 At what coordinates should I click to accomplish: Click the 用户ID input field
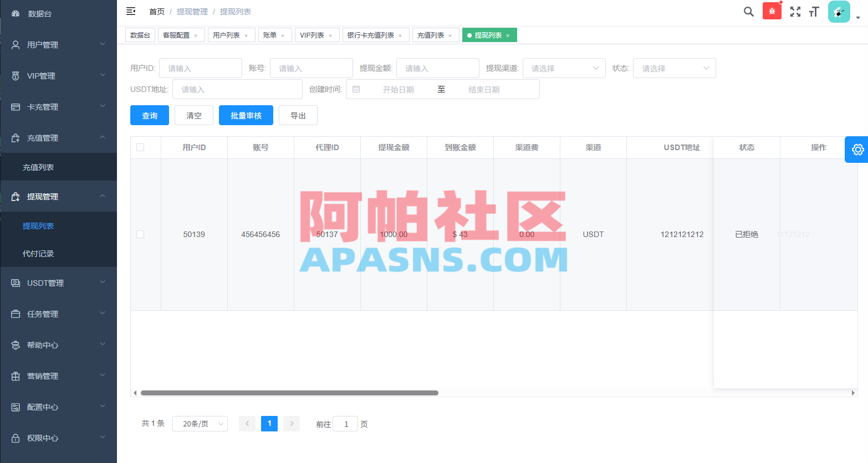coord(201,68)
